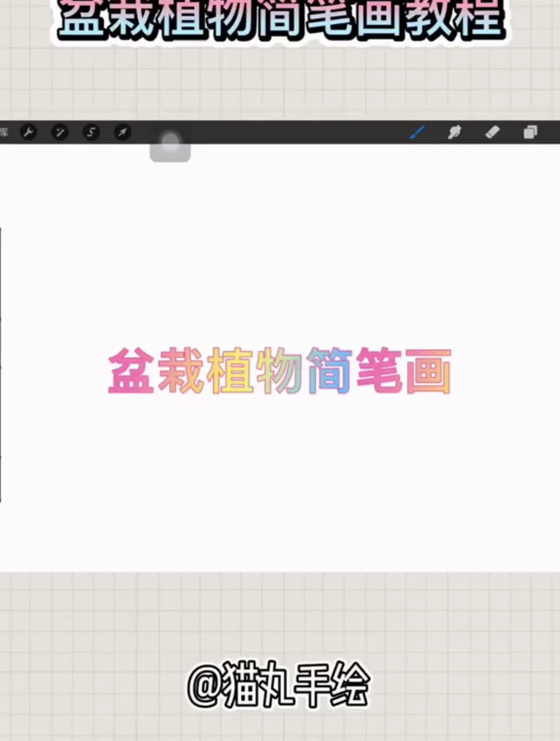This screenshot has width=560, height=741.
Task: Click the @猫丸手绘 watermark caption
Action: coord(278,684)
